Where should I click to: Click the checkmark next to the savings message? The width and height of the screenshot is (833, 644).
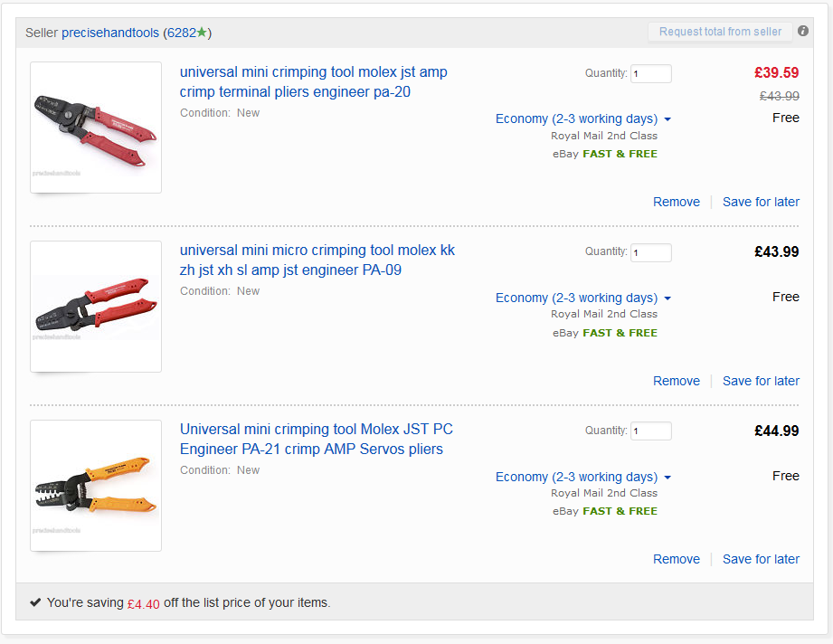(36, 601)
